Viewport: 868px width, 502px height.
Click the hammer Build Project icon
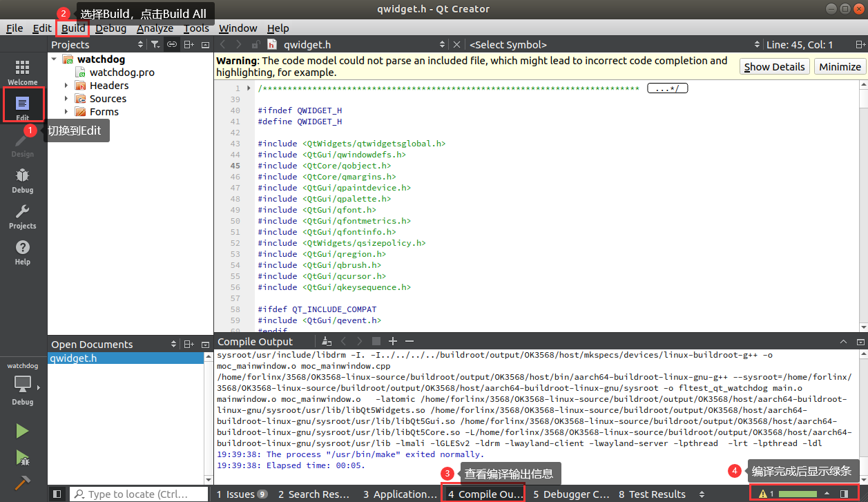(x=23, y=483)
